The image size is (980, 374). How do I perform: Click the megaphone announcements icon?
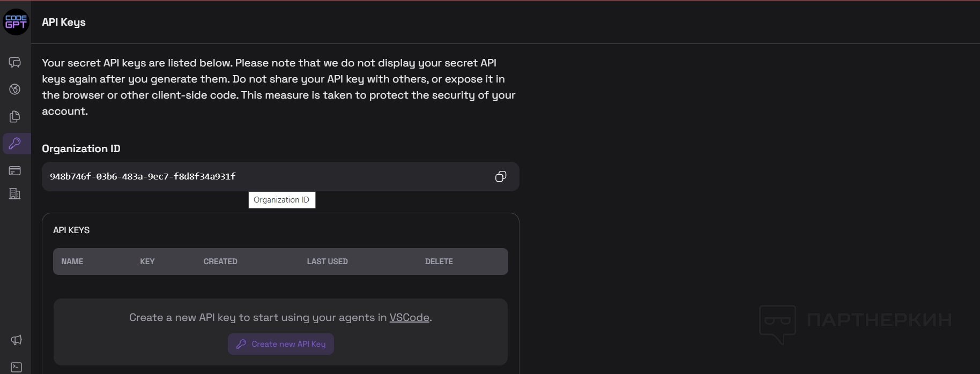[16, 340]
